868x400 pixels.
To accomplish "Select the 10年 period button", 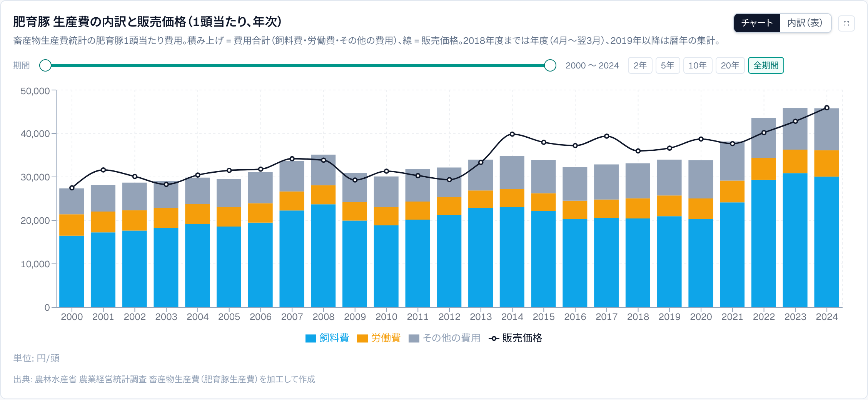I will click(698, 65).
